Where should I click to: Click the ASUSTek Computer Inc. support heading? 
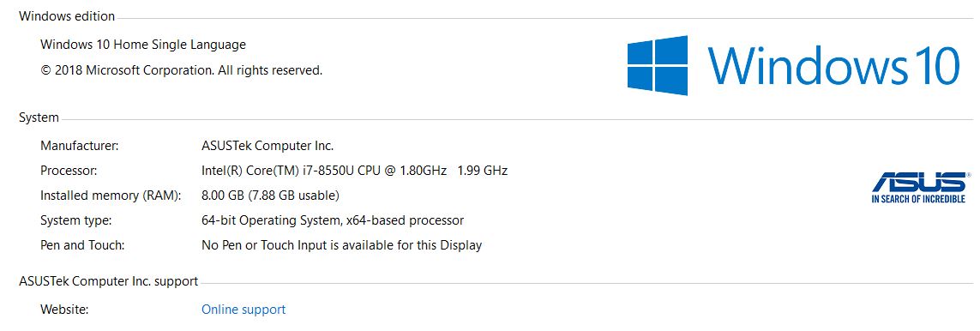click(x=109, y=281)
